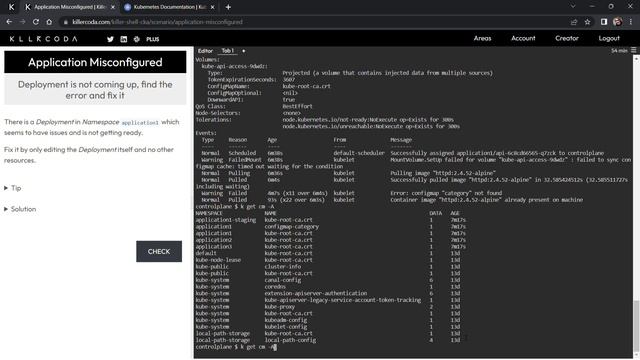
Task: View site information lock icon
Action: [x=65, y=22]
